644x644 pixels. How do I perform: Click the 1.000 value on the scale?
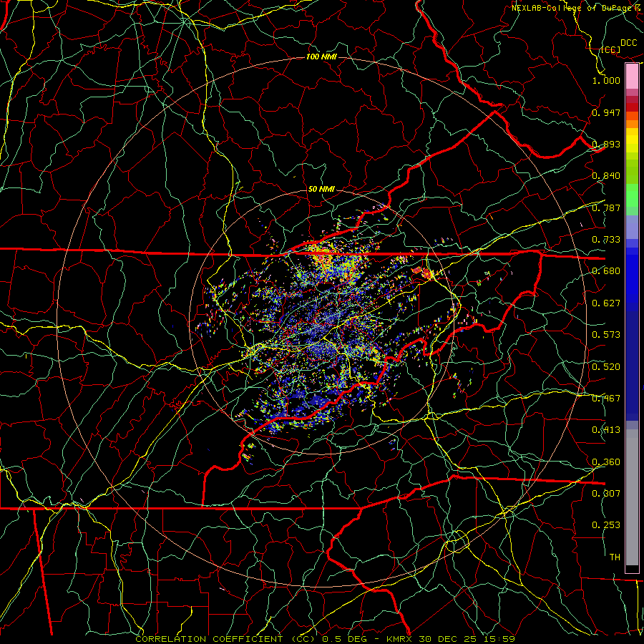tap(606, 80)
